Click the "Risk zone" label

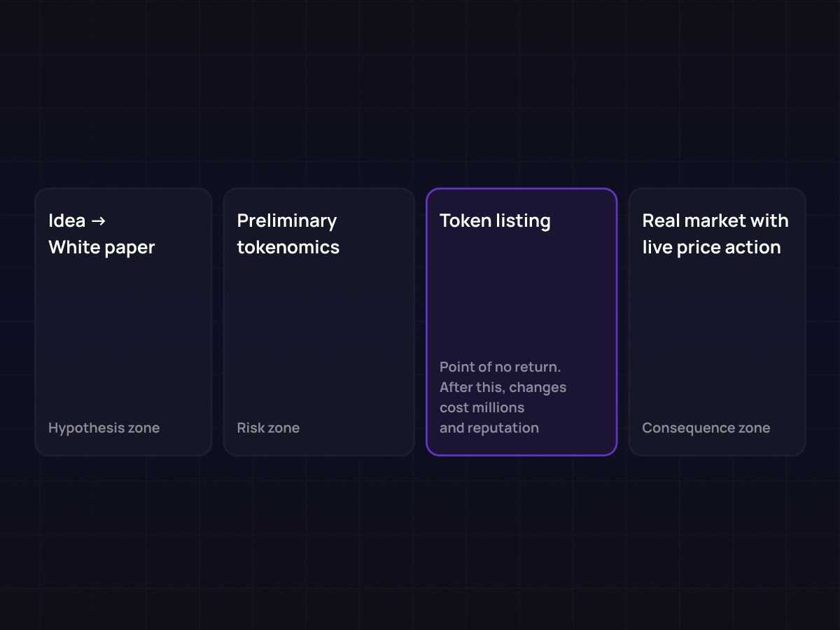[268, 428]
